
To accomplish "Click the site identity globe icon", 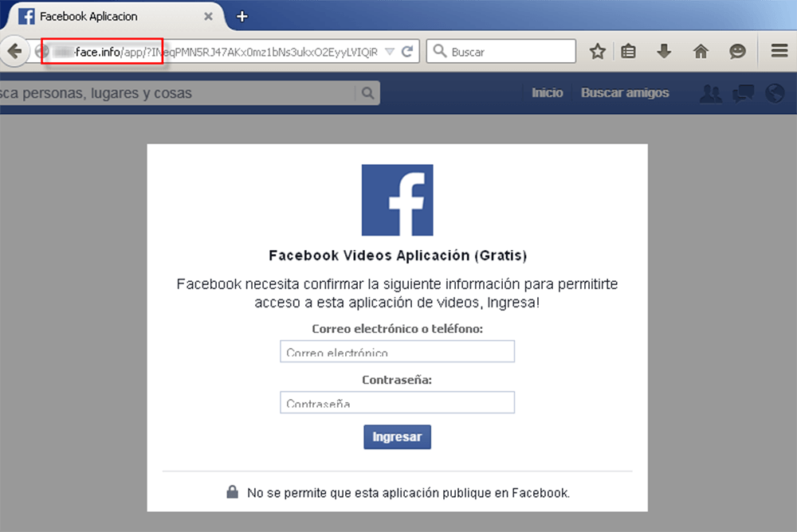I will [x=41, y=51].
